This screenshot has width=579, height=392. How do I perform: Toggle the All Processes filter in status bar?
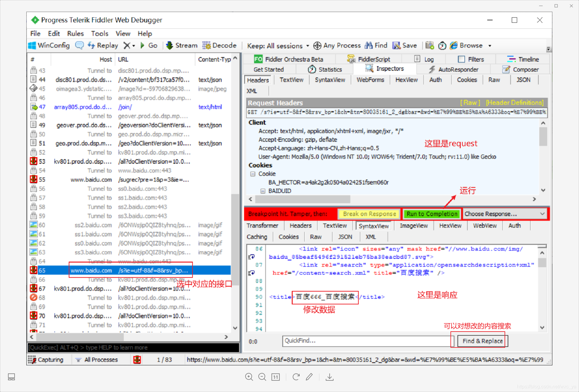click(x=97, y=360)
